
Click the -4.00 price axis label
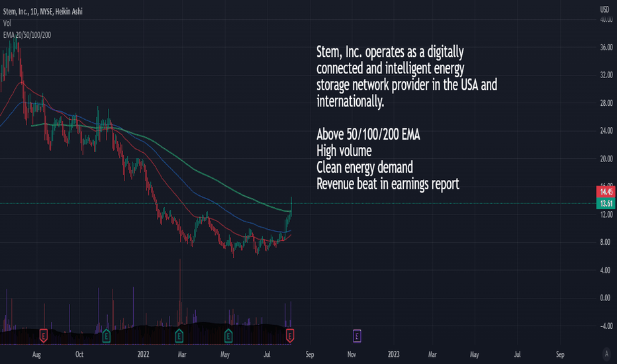tap(606, 326)
